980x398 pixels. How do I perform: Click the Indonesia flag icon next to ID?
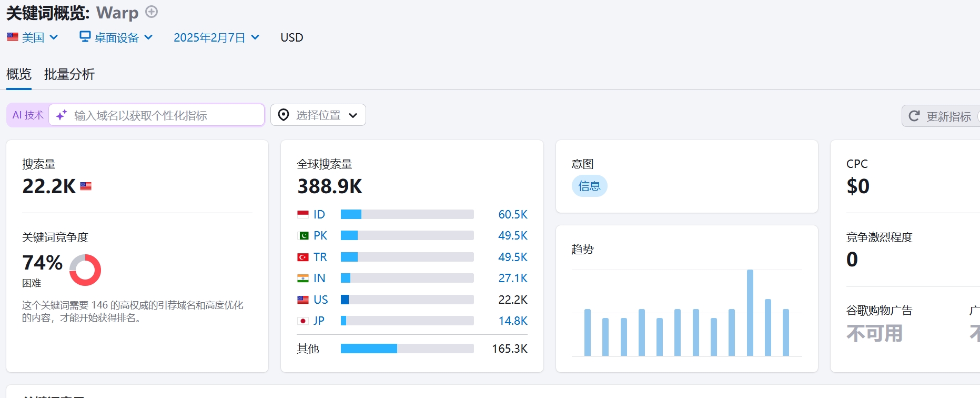pos(303,214)
